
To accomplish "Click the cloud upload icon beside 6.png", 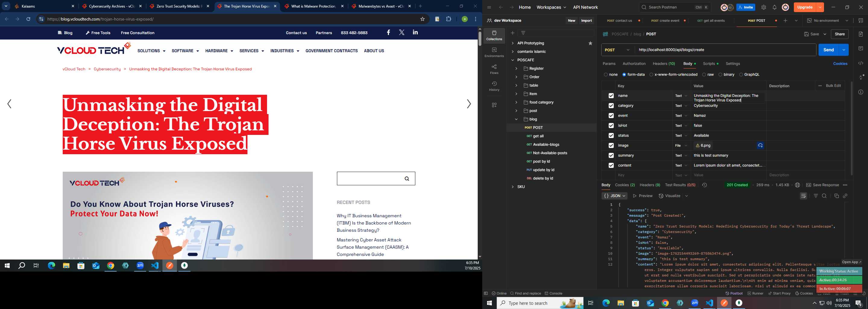I will coord(760,146).
